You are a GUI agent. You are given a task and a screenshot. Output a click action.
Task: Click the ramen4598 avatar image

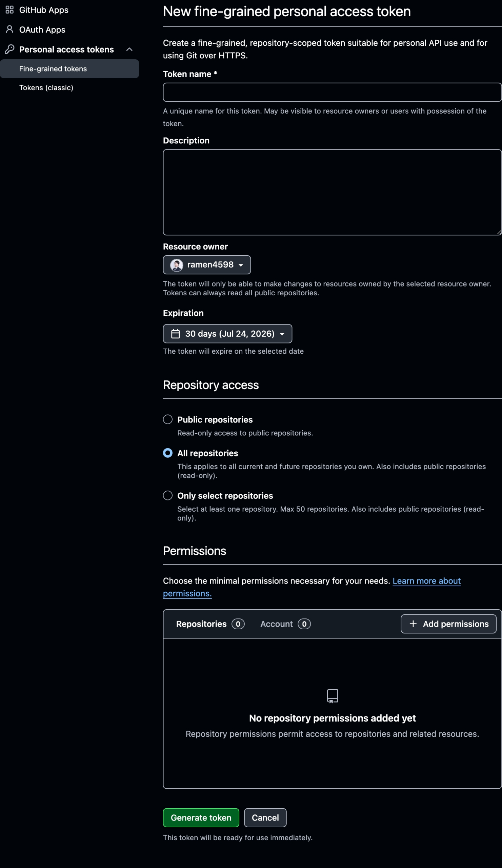(x=177, y=265)
